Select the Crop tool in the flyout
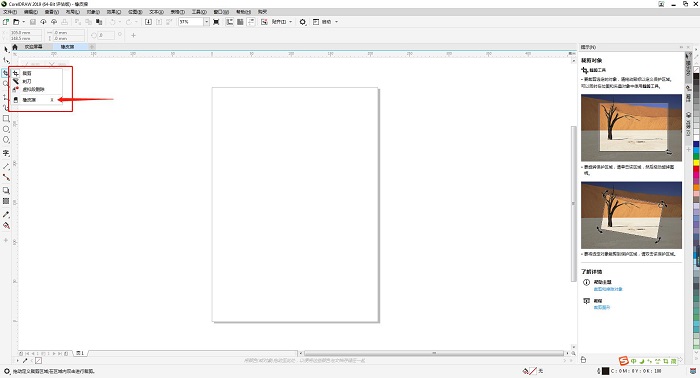 (26, 73)
